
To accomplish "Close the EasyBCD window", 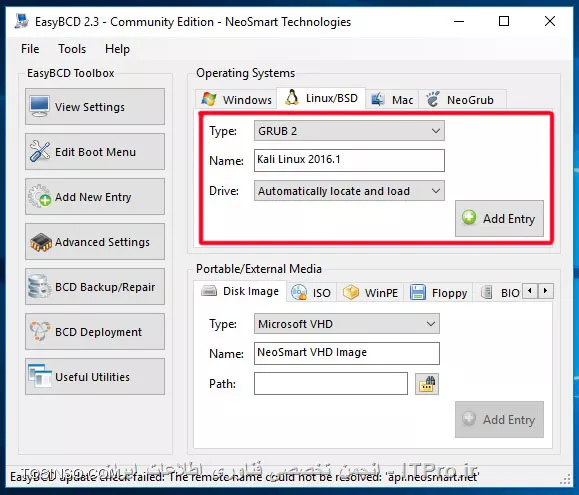I will point(550,21).
